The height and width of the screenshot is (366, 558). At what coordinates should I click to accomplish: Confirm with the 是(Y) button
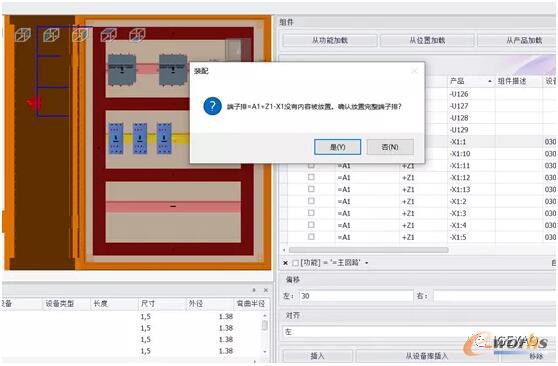[337, 147]
